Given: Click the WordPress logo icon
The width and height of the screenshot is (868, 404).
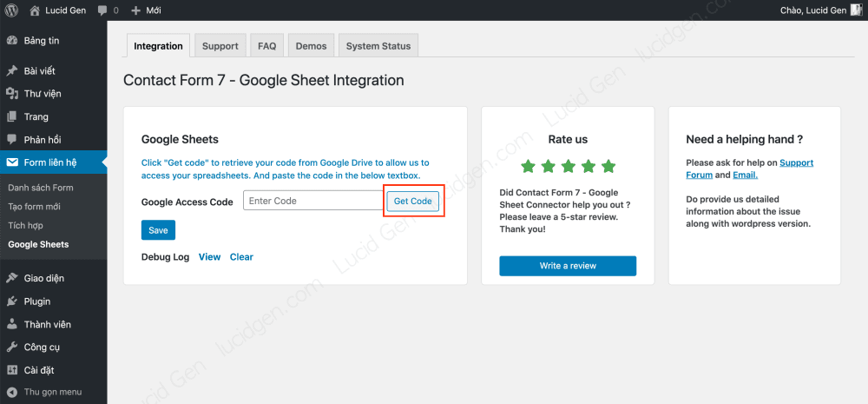Looking at the screenshot, I should click(x=11, y=10).
